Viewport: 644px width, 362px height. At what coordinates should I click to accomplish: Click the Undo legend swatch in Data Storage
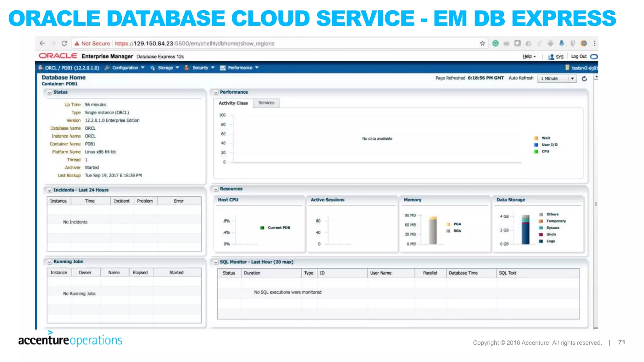(x=541, y=234)
